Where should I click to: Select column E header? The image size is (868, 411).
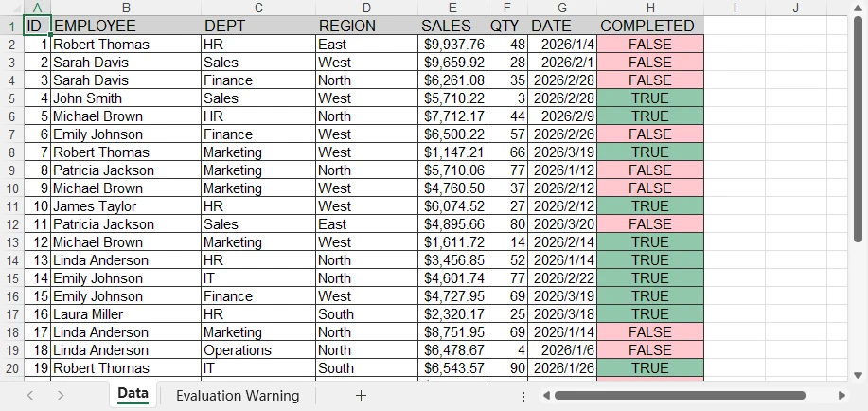(452, 8)
